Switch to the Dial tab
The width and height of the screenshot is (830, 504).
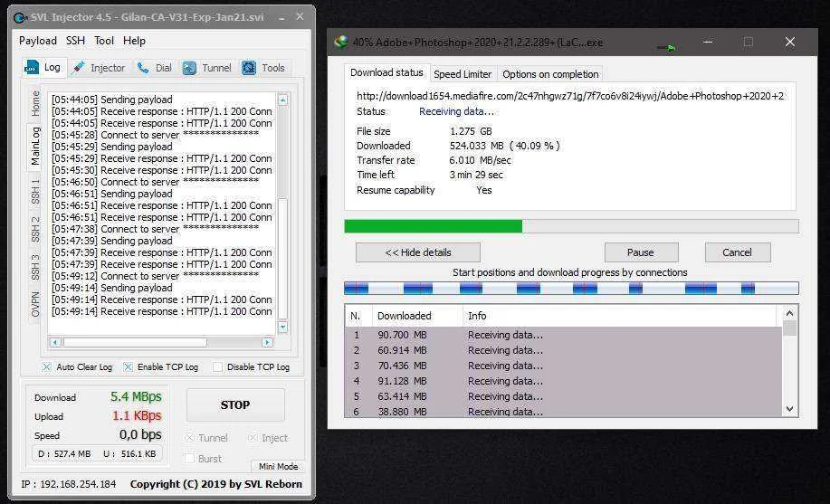tap(154, 68)
